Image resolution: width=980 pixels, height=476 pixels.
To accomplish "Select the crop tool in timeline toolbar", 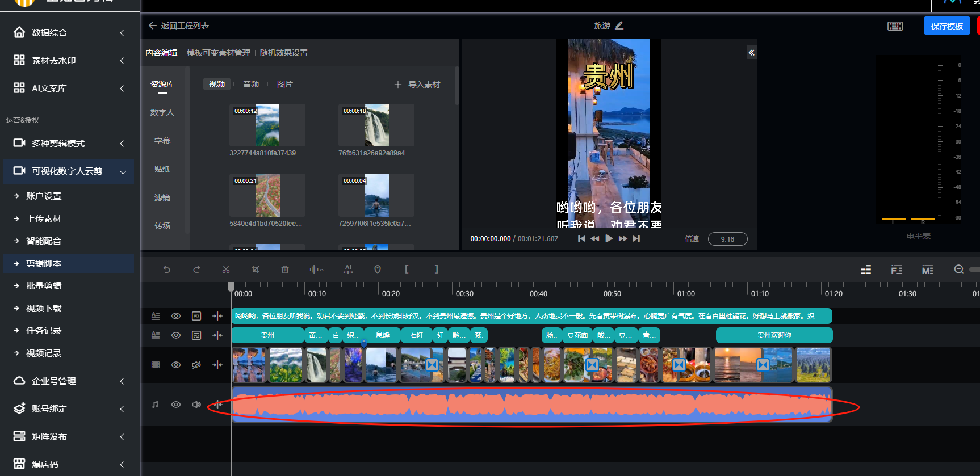I will (256, 269).
